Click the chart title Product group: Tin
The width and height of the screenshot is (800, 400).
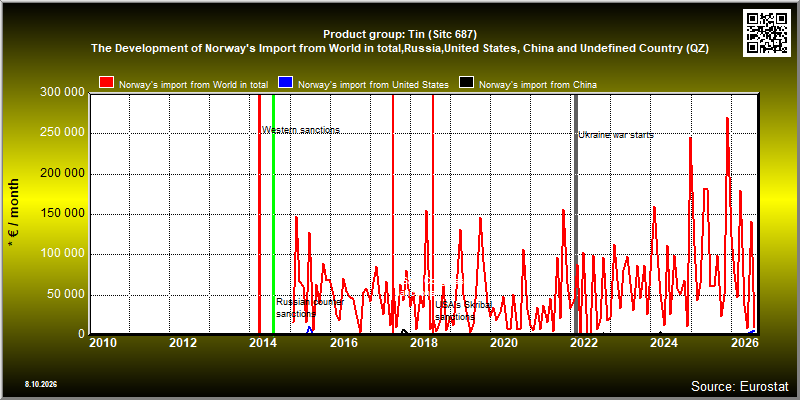click(x=400, y=34)
